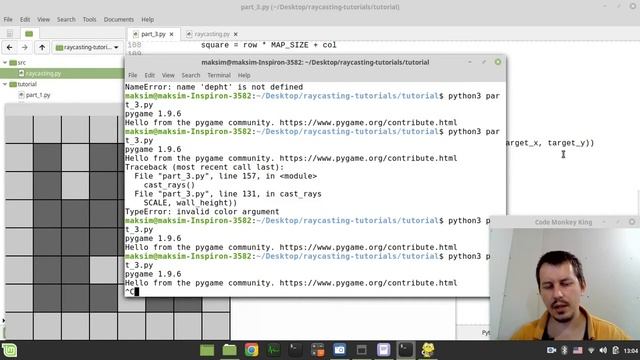Open the Wi-Fi network tray icon
This screenshot has width=640, height=360.
[591, 350]
